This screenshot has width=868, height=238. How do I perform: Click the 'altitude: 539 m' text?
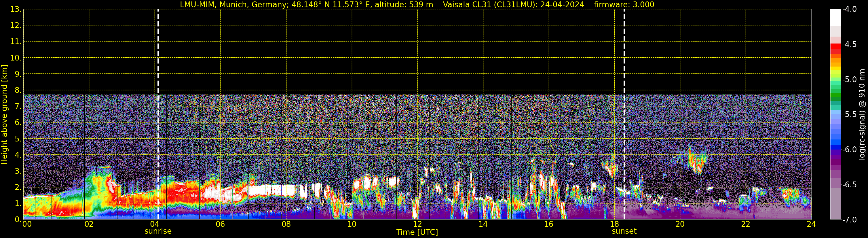point(404,5)
